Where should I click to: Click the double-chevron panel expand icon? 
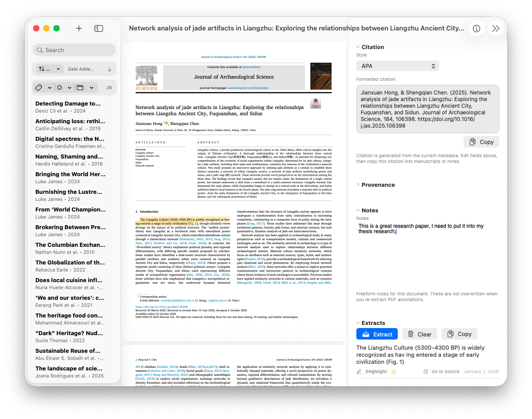pyautogui.click(x=496, y=28)
